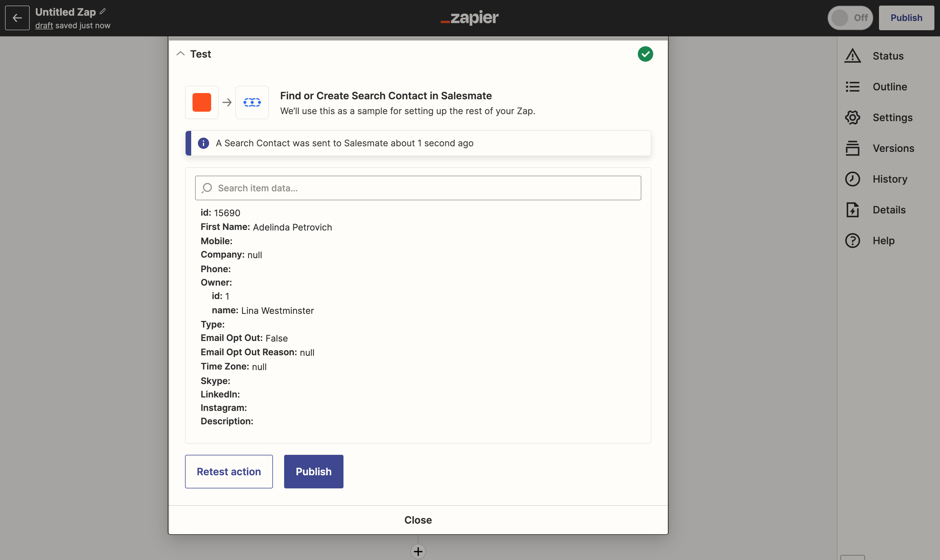Open the draft link

[44, 26]
